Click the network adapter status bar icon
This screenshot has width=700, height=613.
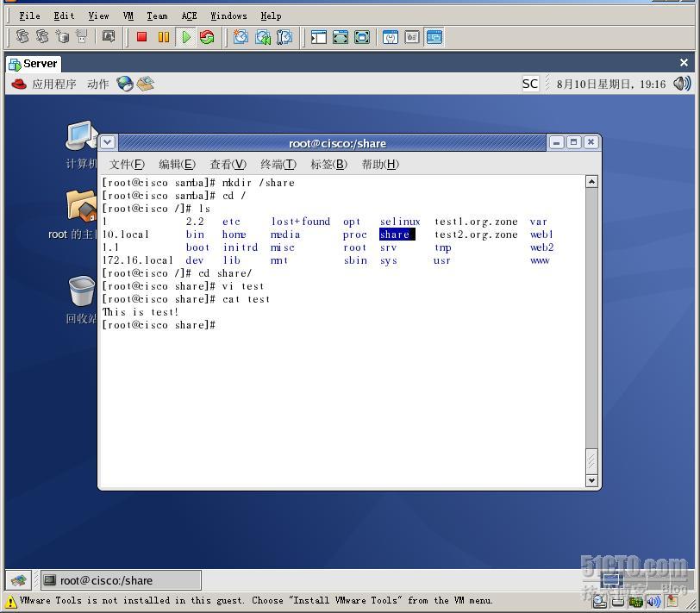(x=635, y=603)
